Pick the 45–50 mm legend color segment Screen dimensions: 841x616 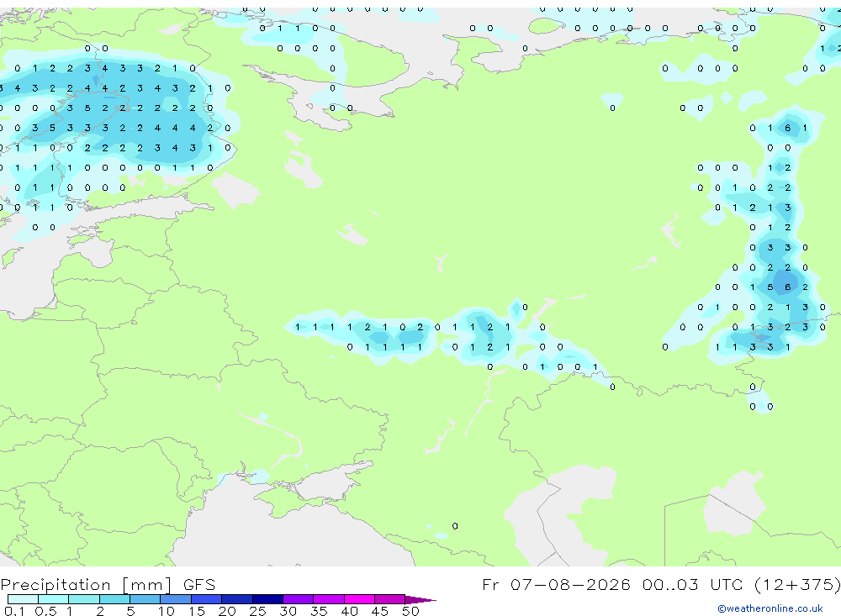tap(390, 599)
